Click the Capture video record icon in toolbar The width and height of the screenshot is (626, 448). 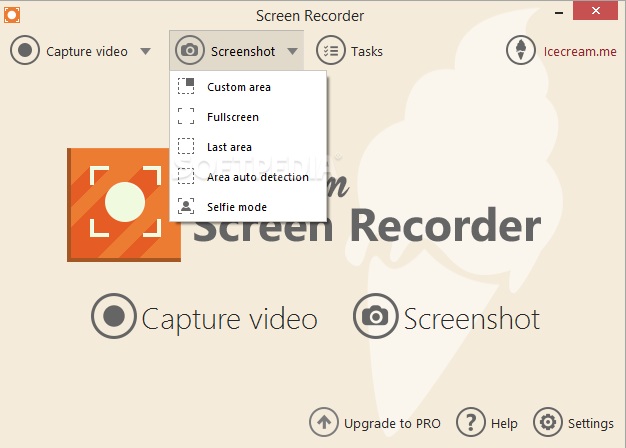[25, 51]
